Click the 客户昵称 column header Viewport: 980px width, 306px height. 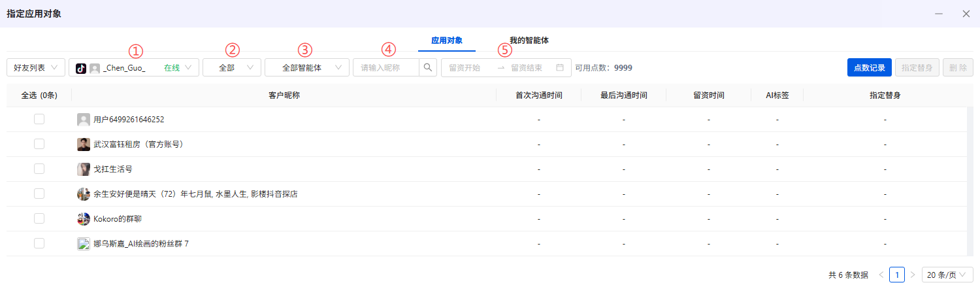pos(284,95)
